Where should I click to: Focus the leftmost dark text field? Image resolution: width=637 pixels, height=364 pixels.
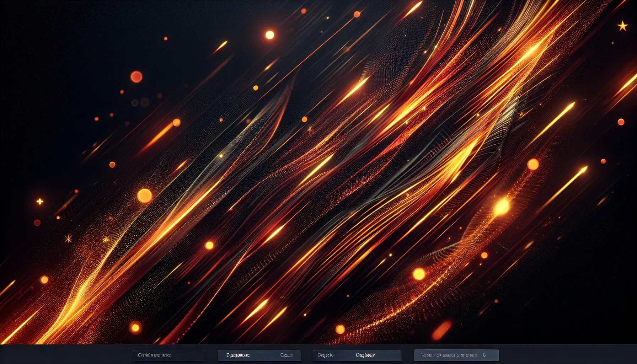click(x=169, y=355)
